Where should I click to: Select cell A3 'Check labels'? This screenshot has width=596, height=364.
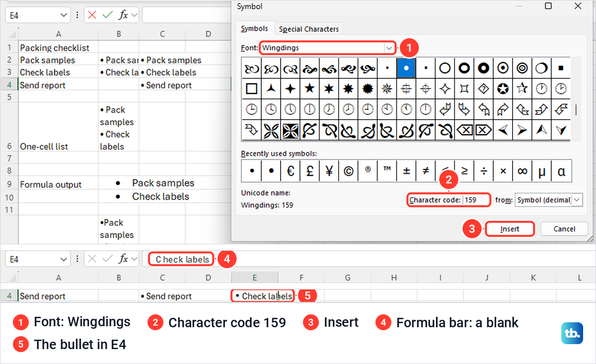pyautogui.click(x=58, y=72)
